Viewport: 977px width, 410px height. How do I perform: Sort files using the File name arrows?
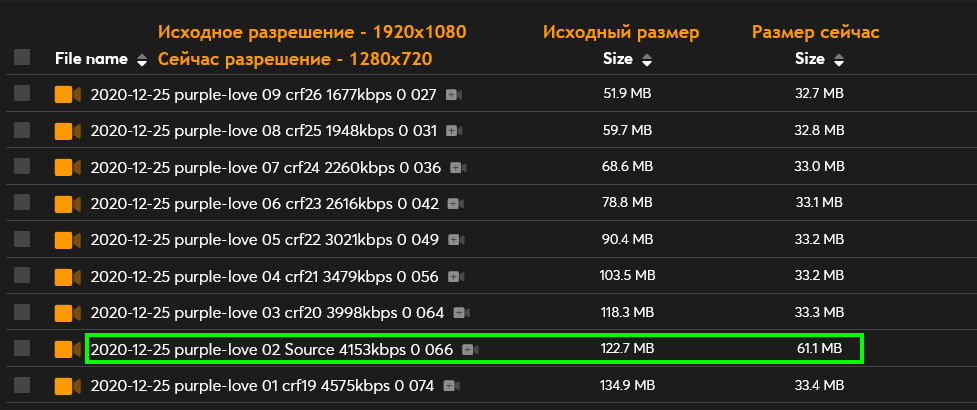tap(142, 60)
